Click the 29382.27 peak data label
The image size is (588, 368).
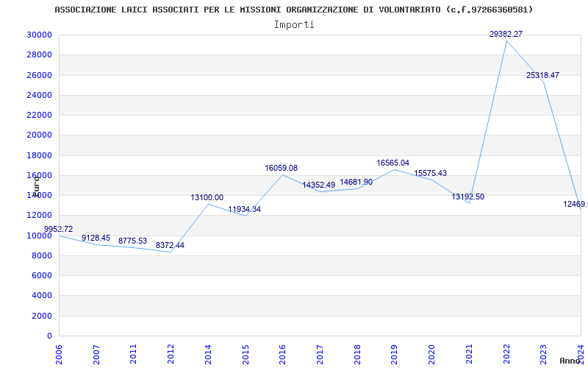click(x=506, y=34)
